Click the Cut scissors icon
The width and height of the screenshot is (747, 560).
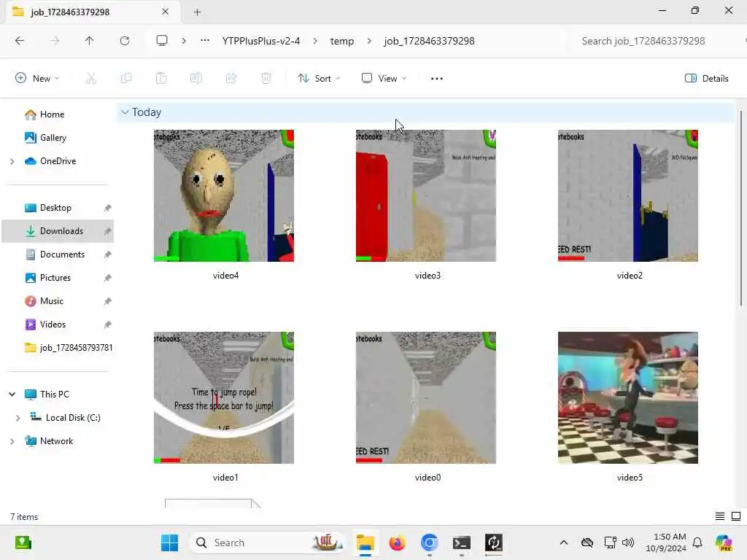[x=91, y=78]
